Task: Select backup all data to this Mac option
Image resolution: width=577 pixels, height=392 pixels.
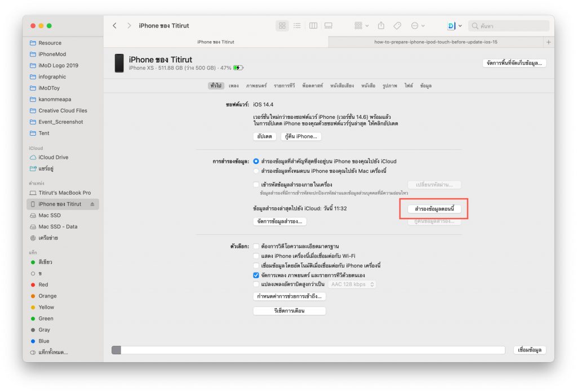Action: click(x=256, y=171)
